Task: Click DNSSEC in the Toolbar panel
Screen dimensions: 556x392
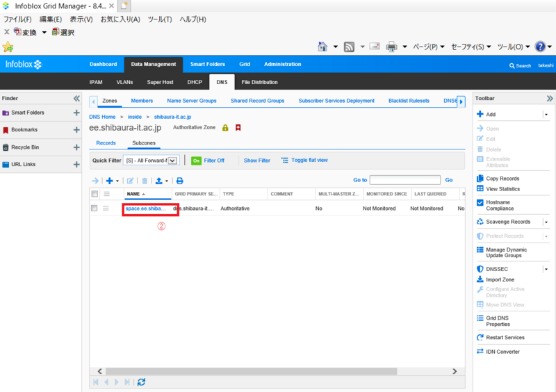Action: pyautogui.click(x=497, y=269)
